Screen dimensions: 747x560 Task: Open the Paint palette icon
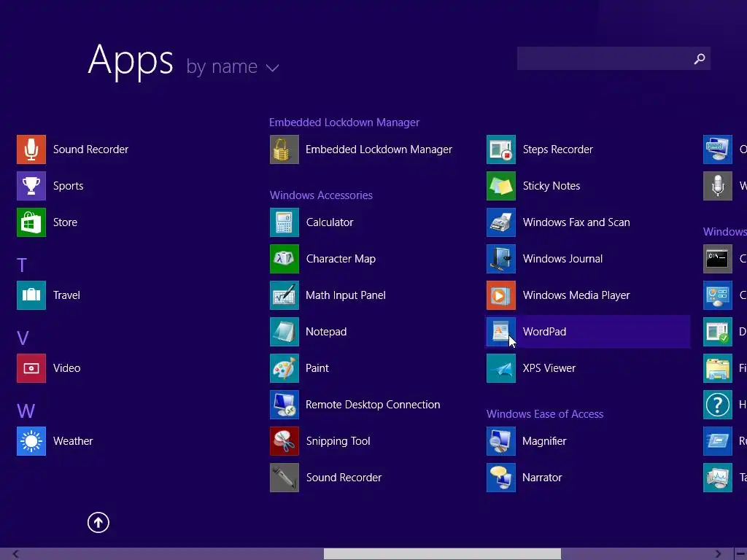click(285, 368)
